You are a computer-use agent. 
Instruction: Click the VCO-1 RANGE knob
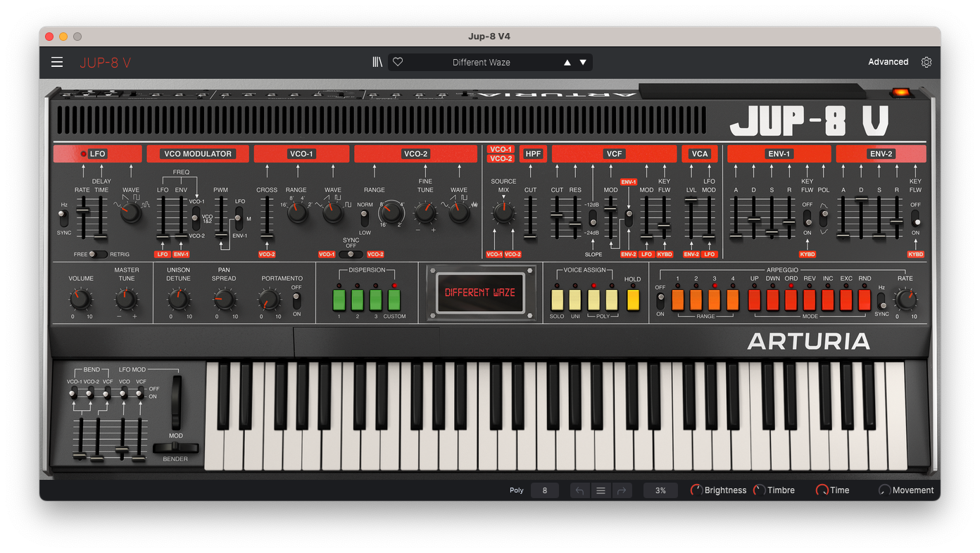pyautogui.click(x=297, y=212)
